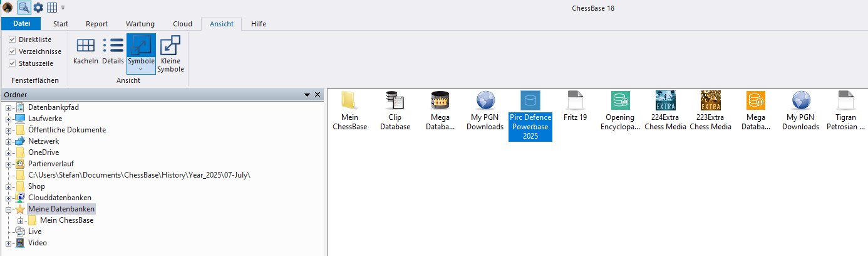This screenshot has height=256, width=868.
Task: Select the Clouddatenbanken folder entry
Action: [x=59, y=198]
